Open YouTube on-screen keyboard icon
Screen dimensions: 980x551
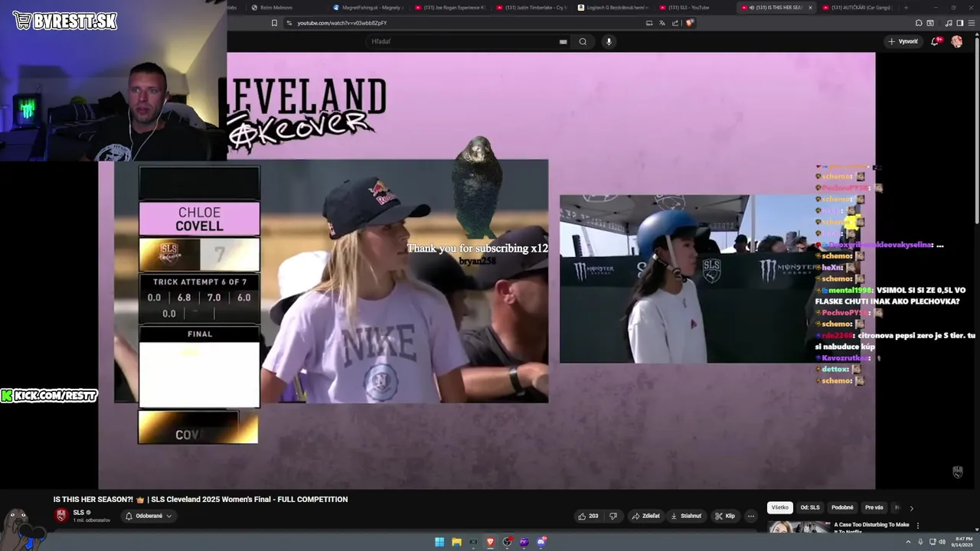(563, 41)
